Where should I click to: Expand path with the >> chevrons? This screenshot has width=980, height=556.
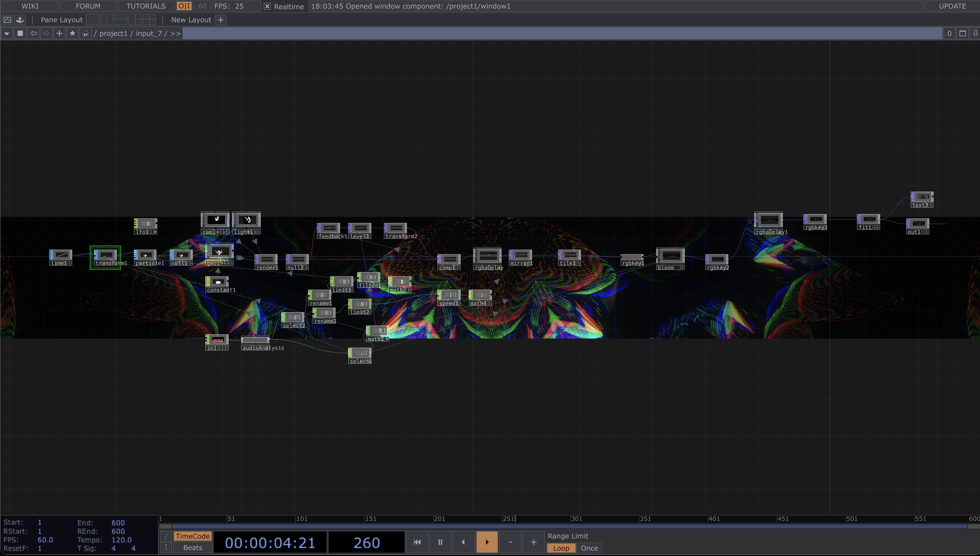point(175,33)
